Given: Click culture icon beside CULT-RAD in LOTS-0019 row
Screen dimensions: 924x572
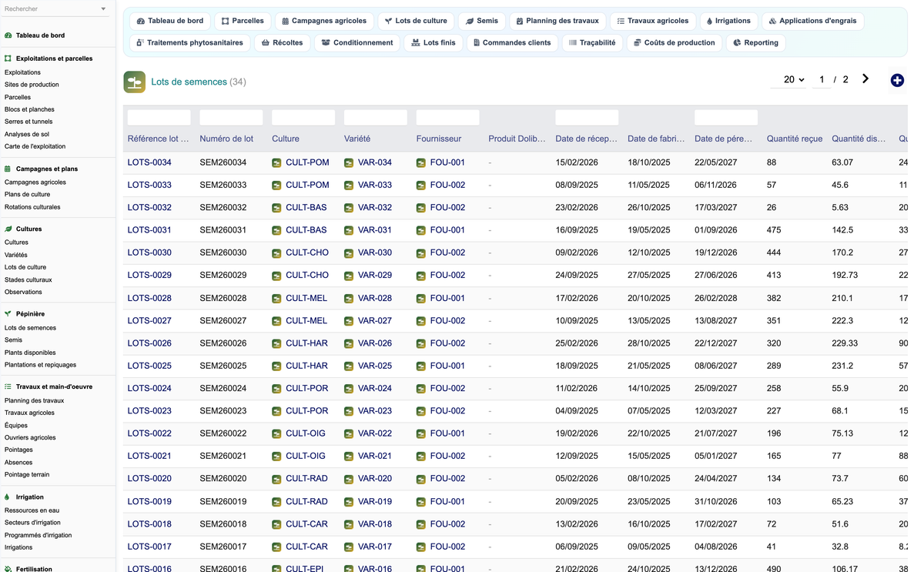Looking at the screenshot, I should click(276, 502).
